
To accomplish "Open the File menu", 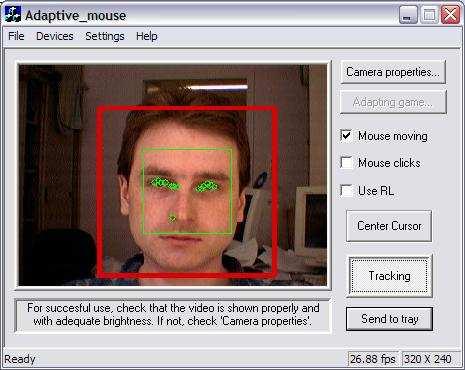I will [x=16, y=36].
